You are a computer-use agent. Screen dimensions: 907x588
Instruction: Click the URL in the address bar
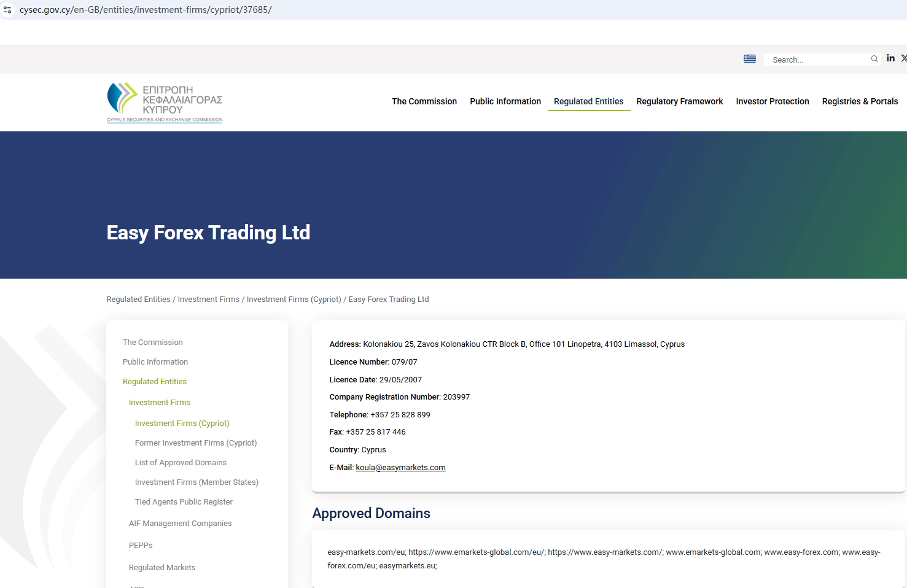[x=146, y=10]
